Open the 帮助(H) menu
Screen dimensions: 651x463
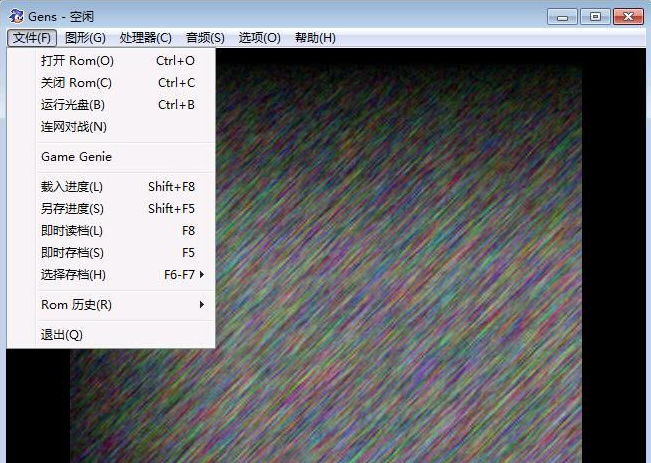(315, 38)
